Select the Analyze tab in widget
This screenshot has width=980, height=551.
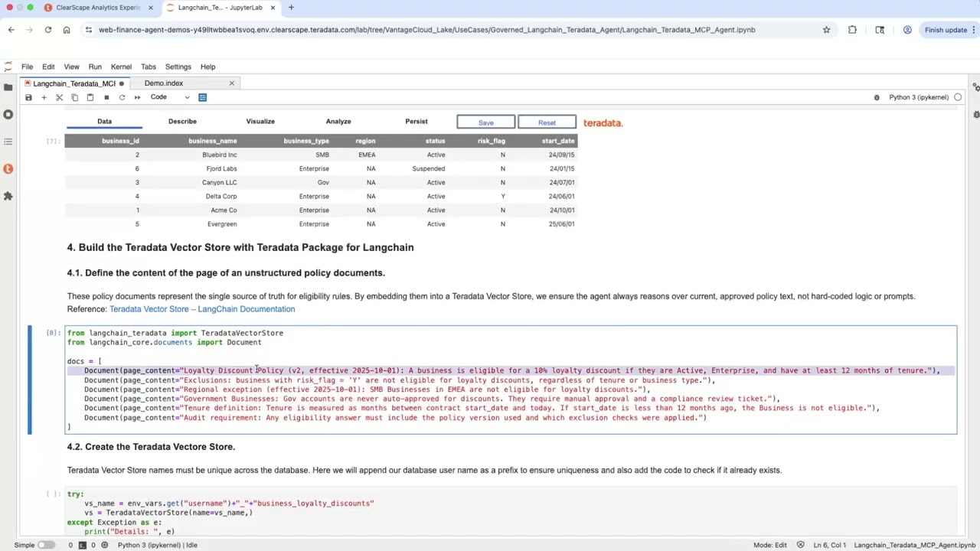pyautogui.click(x=338, y=122)
